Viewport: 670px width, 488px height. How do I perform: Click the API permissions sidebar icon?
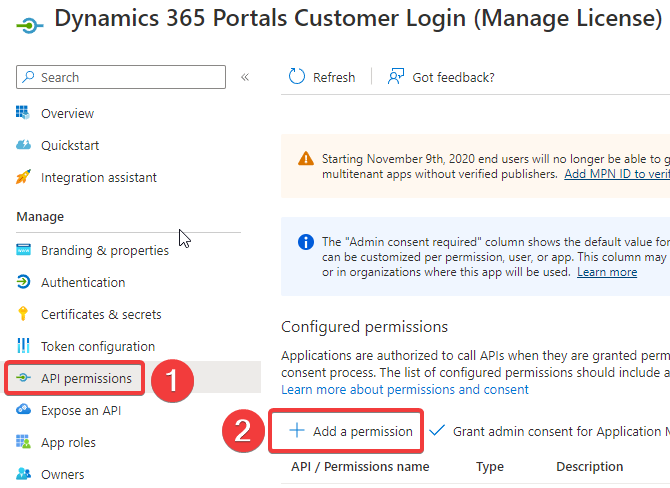click(x=23, y=378)
